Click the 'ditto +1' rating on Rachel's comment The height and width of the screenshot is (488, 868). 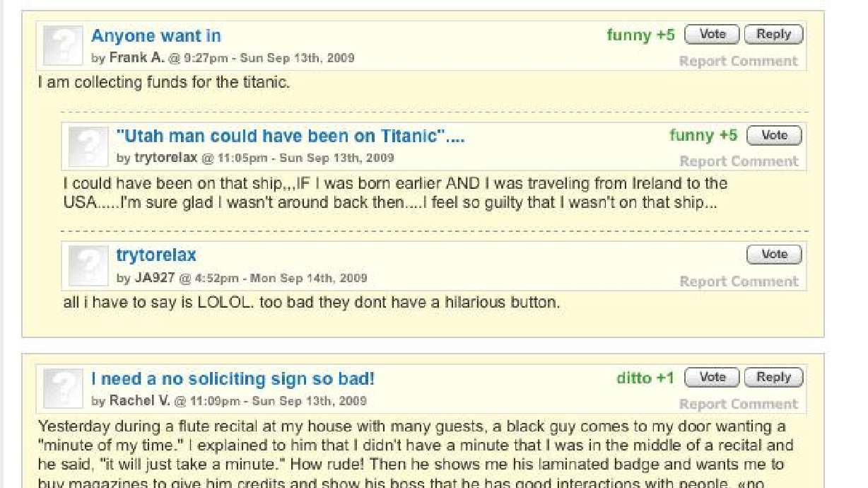point(645,378)
